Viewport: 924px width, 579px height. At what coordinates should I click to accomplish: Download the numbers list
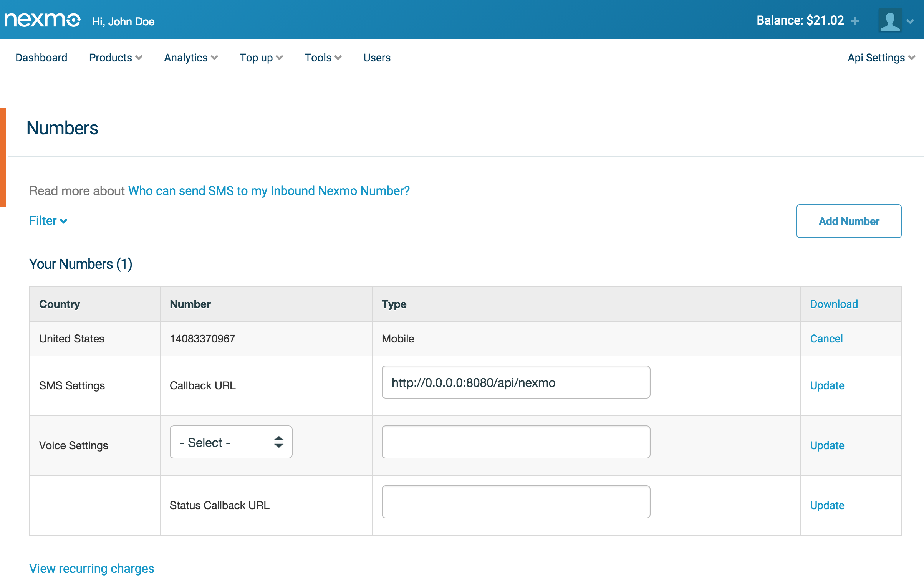[x=834, y=304]
